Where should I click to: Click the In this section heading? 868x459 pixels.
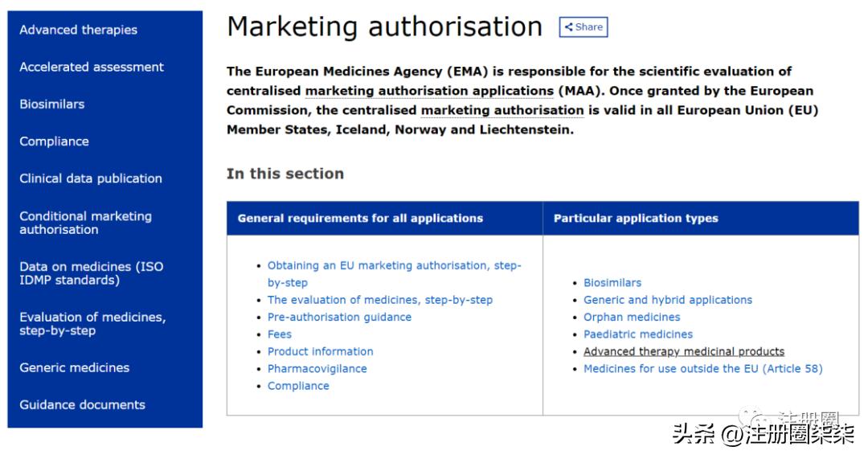click(x=285, y=174)
